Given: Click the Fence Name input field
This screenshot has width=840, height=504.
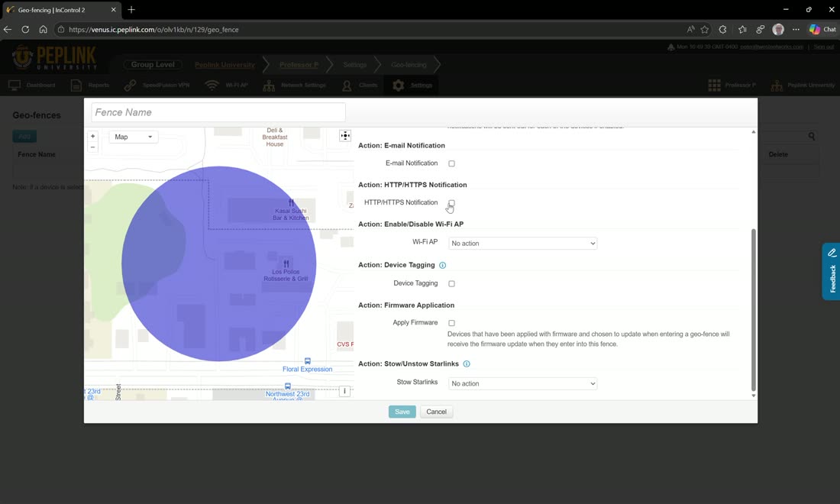Looking at the screenshot, I should coord(218,112).
